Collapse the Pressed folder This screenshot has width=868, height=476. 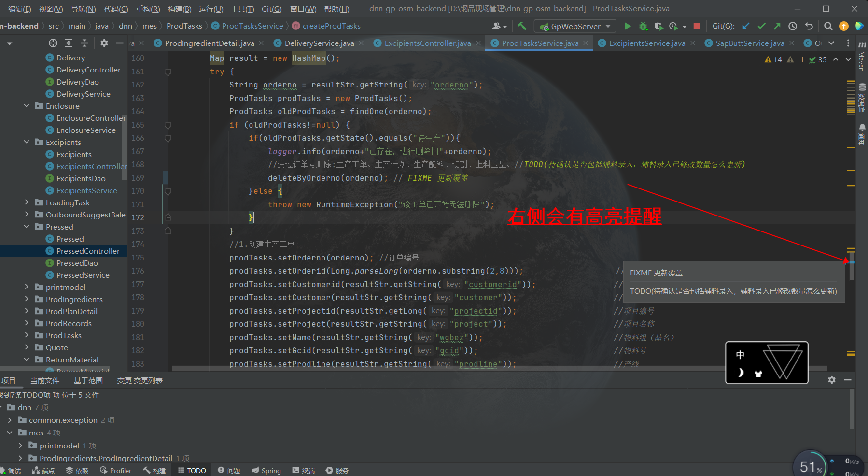(27, 227)
